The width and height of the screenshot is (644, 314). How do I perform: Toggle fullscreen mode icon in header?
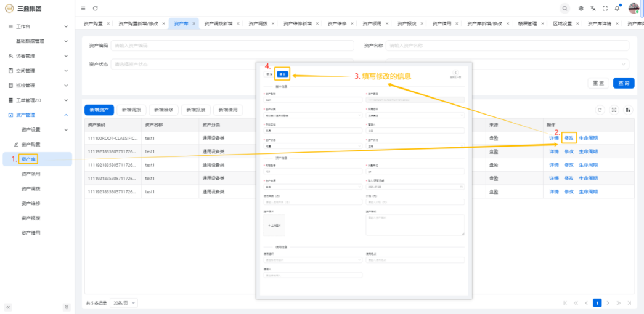click(605, 9)
